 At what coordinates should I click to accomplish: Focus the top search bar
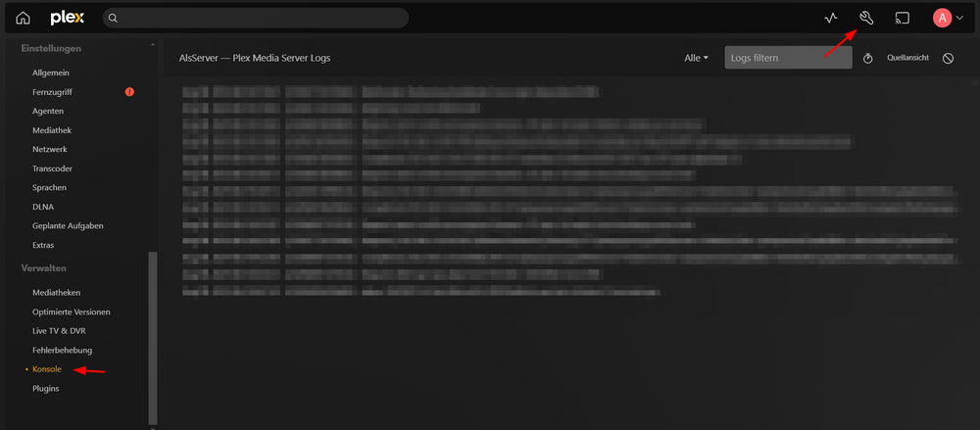tap(256, 19)
